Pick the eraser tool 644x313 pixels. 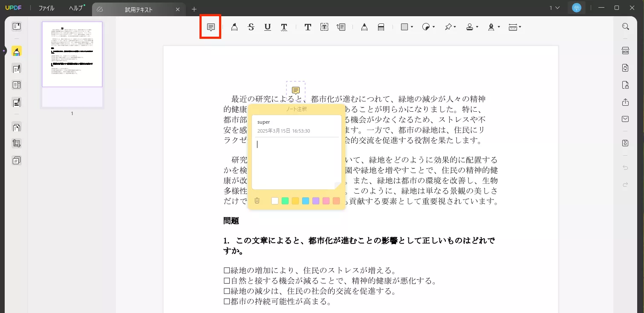click(x=381, y=27)
